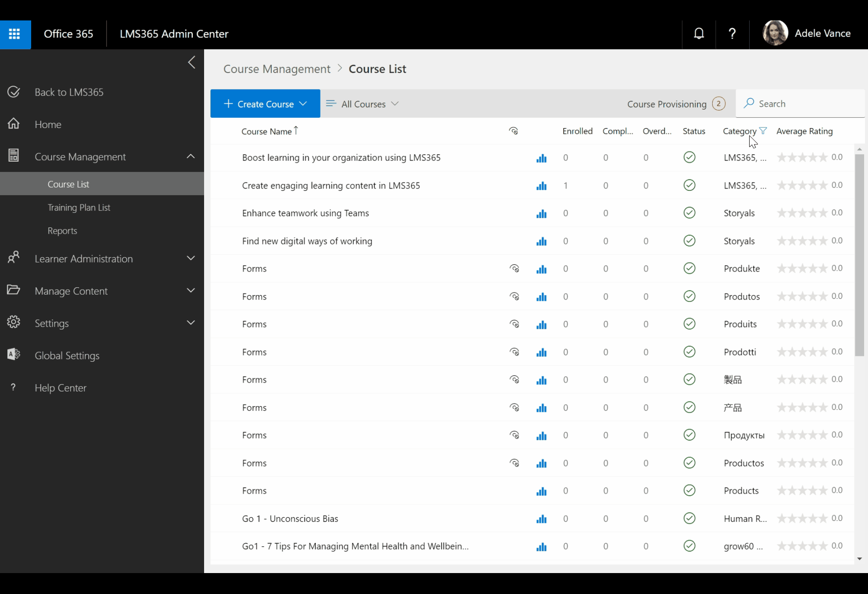Click hidden eye icon on Forms 产品 row

click(514, 407)
